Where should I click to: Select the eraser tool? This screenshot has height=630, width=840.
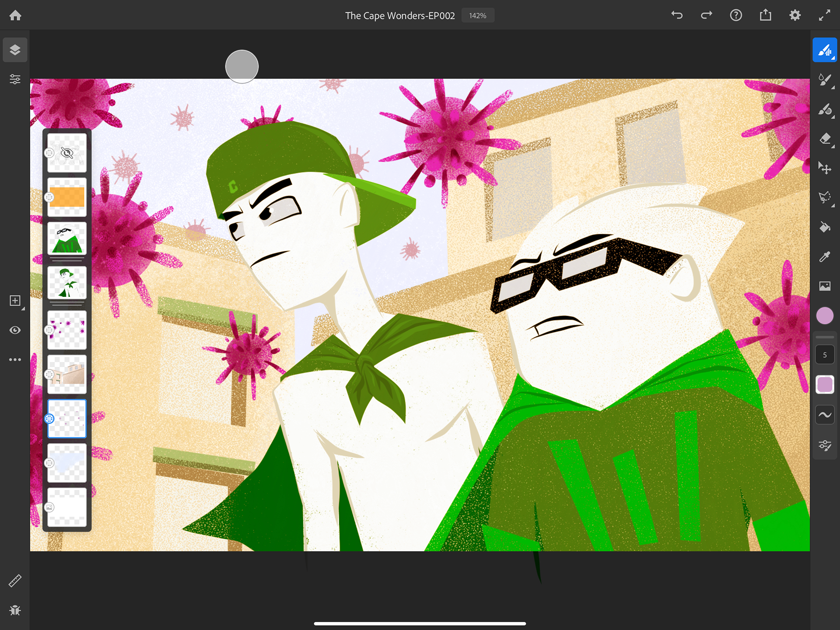(x=824, y=139)
